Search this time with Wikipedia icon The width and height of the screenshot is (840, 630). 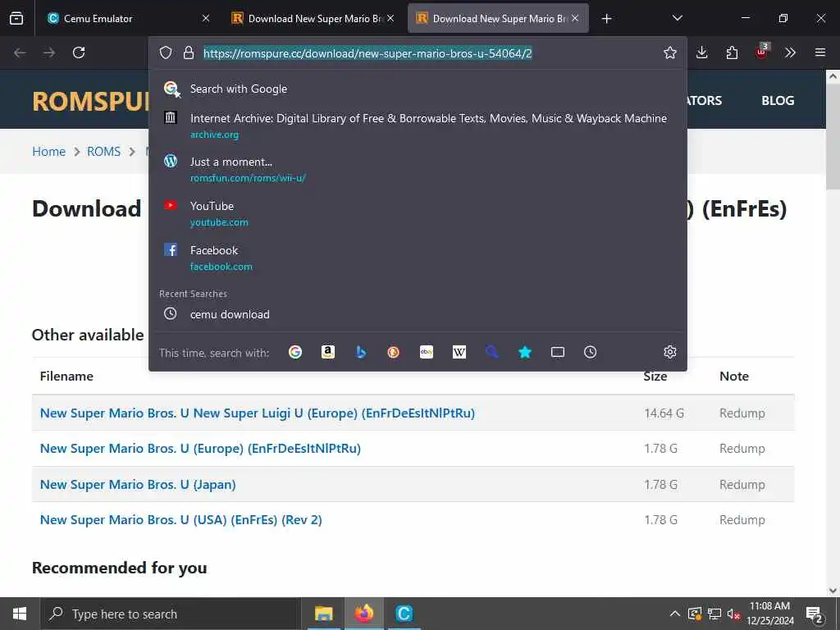pos(459,352)
